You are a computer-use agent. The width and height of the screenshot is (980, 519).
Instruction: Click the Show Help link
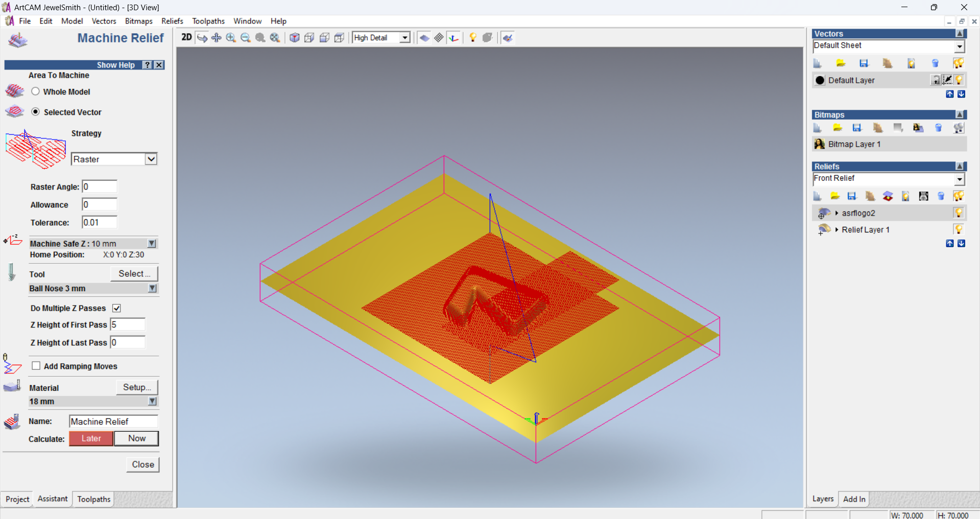tap(115, 65)
